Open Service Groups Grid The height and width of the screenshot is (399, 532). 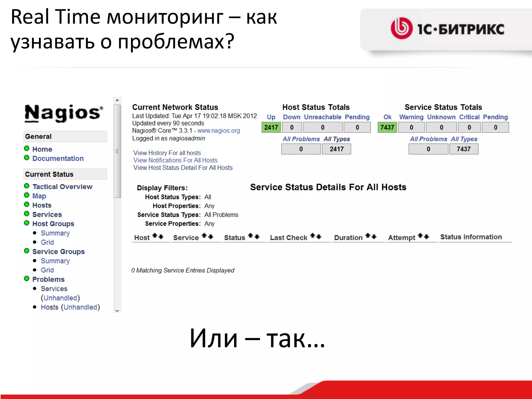[47, 270]
